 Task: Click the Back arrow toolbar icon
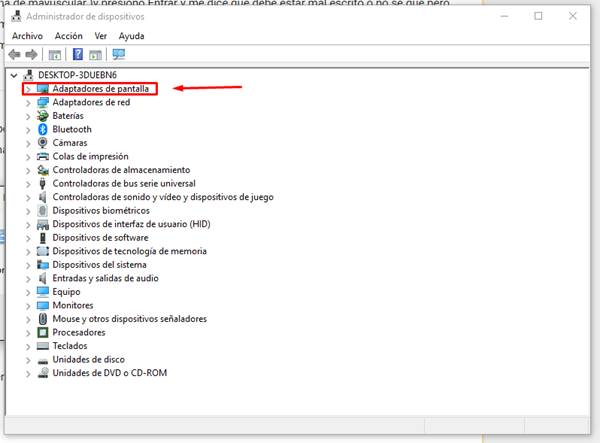pyautogui.click(x=14, y=55)
